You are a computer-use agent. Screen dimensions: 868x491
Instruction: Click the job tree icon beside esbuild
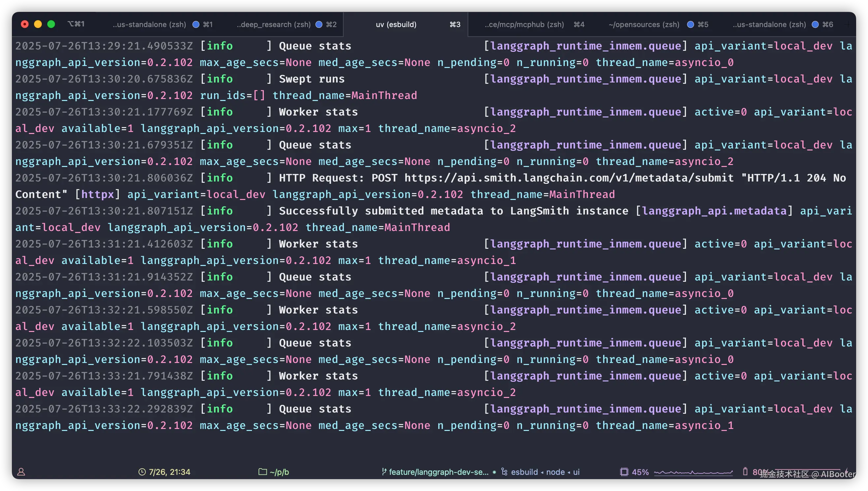click(504, 472)
